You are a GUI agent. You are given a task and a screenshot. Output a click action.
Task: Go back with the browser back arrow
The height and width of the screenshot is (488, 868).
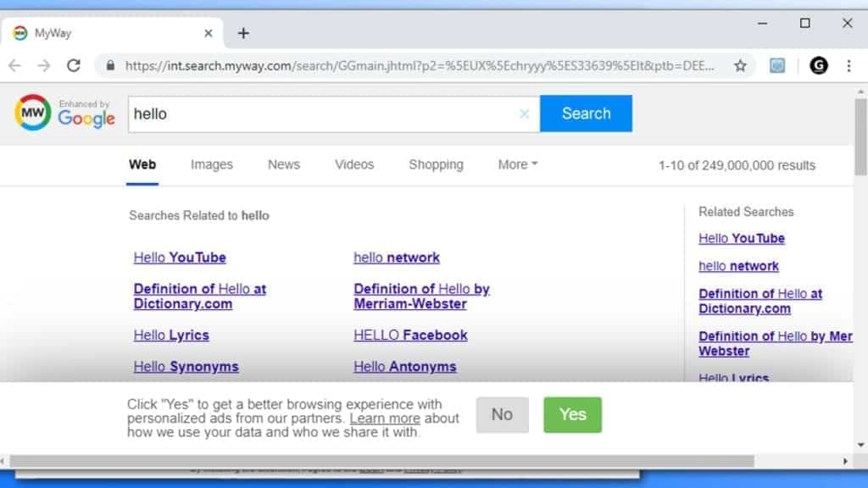coord(14,66)
